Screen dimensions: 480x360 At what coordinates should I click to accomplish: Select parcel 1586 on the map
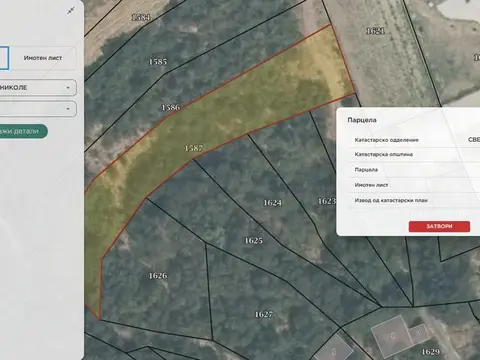pos(171,107)
